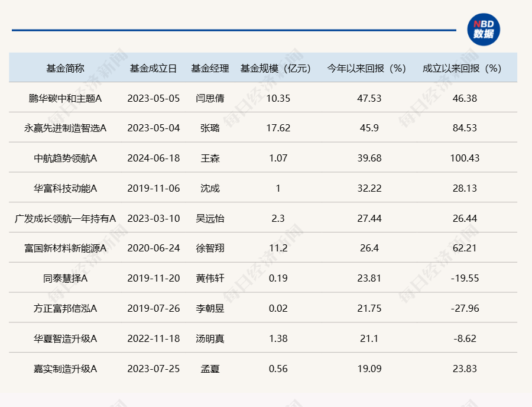
Task: Select fund name 中航趋势领航A
Action: tap(65, 158)
